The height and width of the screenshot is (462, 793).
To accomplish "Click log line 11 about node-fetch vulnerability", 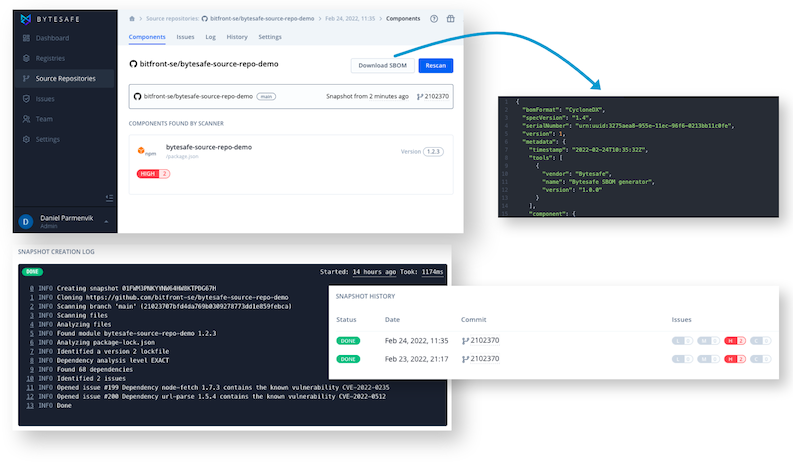I will [208, 388].
